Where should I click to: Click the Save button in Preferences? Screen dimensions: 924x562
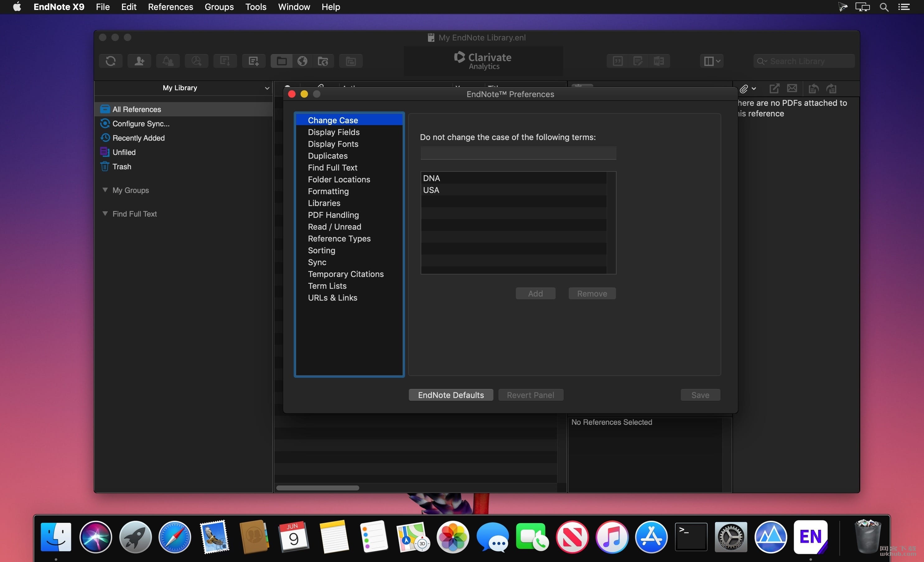(700, 395)
